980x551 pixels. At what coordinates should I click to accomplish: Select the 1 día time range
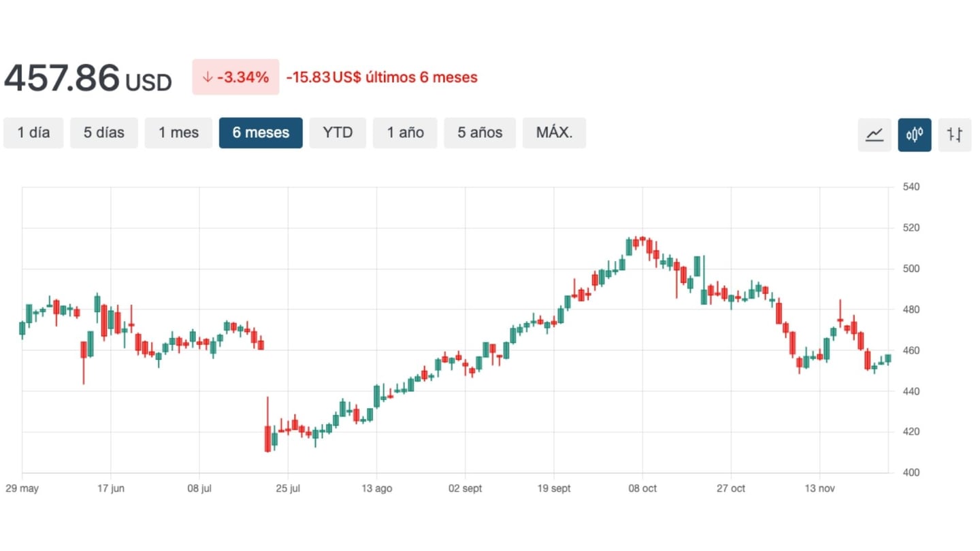click(x=33, y=133)
